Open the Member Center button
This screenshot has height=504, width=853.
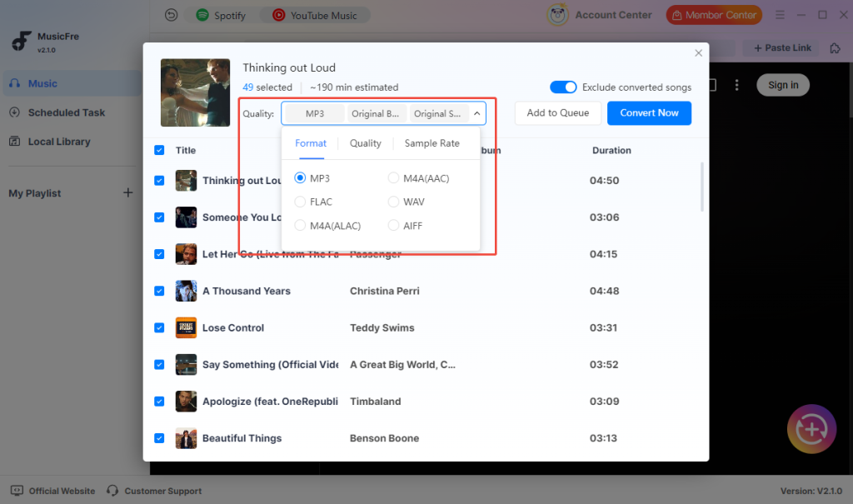tap(714, 15)
